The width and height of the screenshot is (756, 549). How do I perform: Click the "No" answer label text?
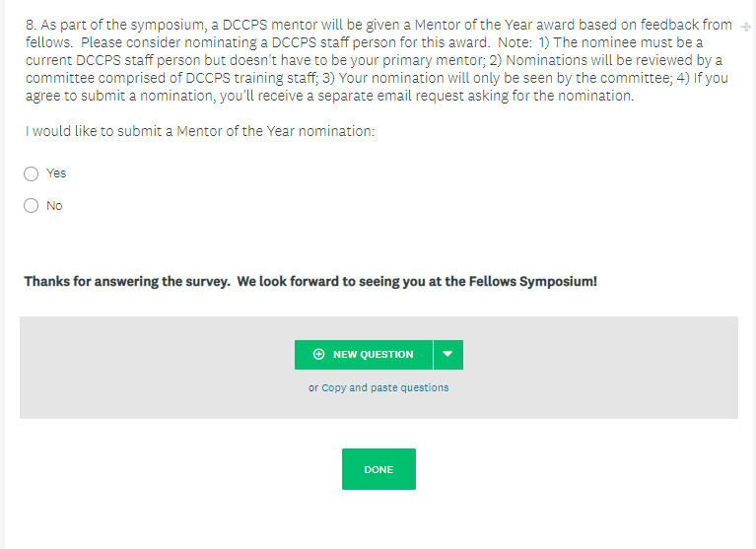point(54,206)
